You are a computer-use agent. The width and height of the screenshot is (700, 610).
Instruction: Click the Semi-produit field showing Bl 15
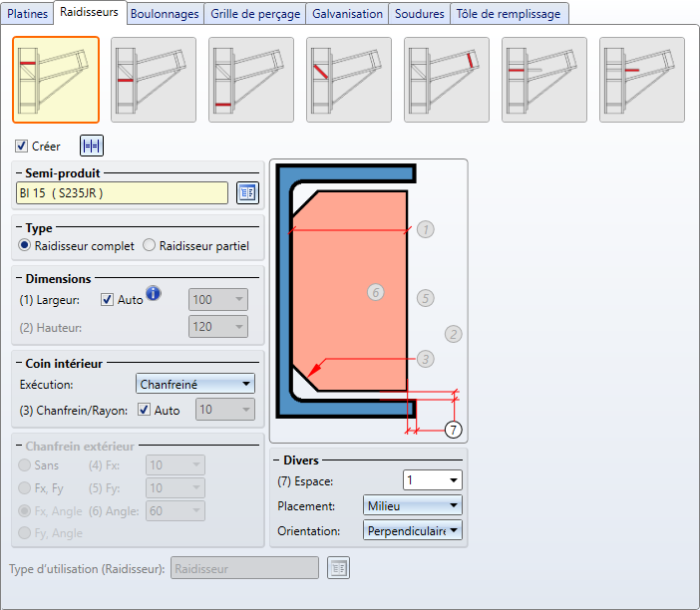(122, 192)
